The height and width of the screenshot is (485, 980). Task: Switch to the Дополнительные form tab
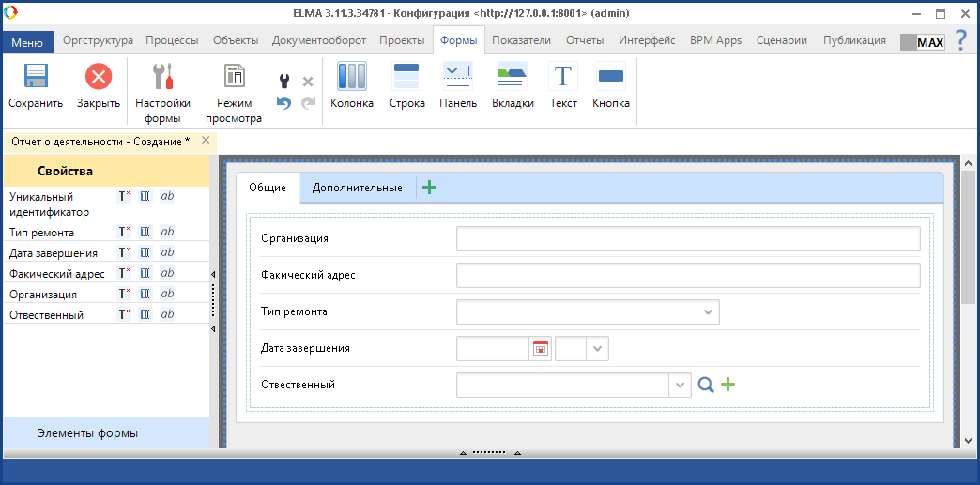[357, 188]
